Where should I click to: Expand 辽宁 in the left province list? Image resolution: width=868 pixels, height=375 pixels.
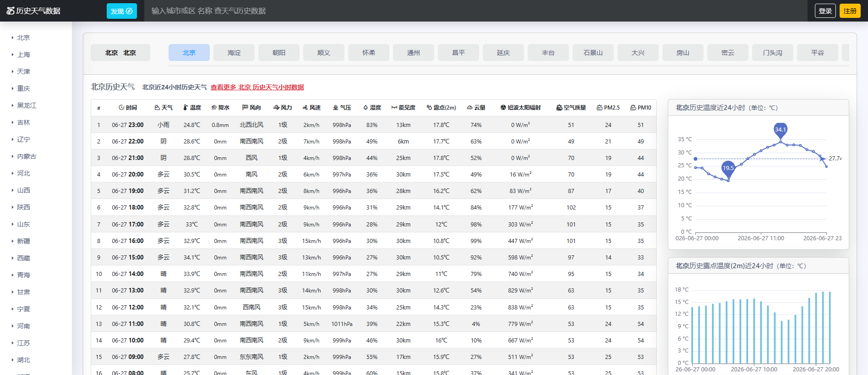(x=12, y=139)
